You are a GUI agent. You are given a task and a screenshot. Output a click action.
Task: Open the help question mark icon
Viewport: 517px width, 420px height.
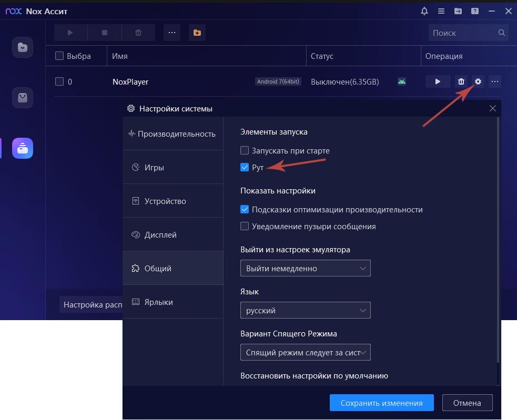pyautogui.click(x=475, y=11)
